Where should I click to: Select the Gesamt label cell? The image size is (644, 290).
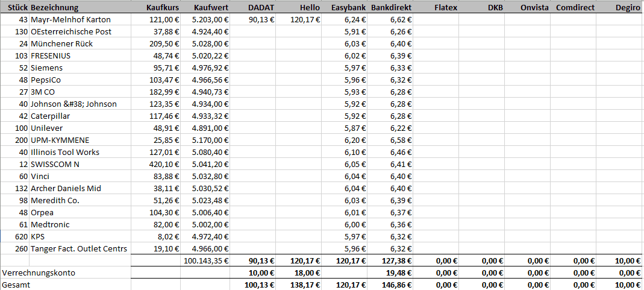pos(66,285)
